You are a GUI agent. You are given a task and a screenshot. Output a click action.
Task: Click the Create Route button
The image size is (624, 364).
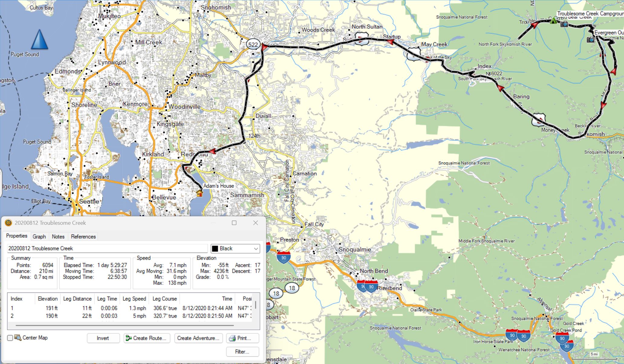[147, 338]
